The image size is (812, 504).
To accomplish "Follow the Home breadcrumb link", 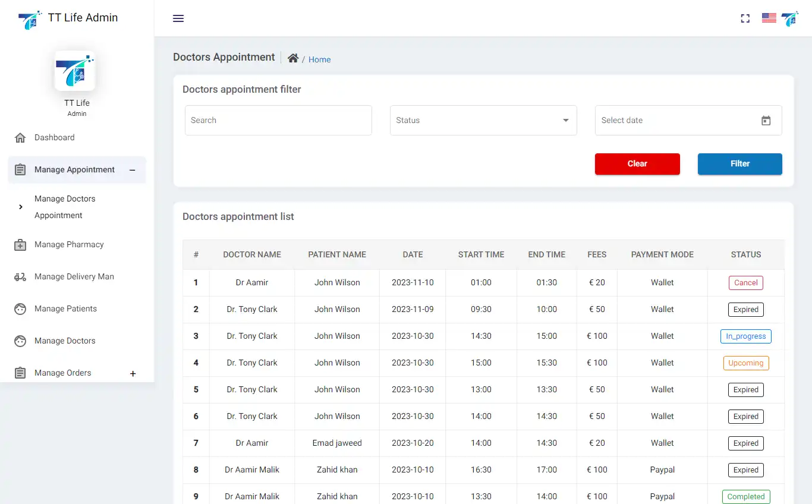I will coord(319,59).
